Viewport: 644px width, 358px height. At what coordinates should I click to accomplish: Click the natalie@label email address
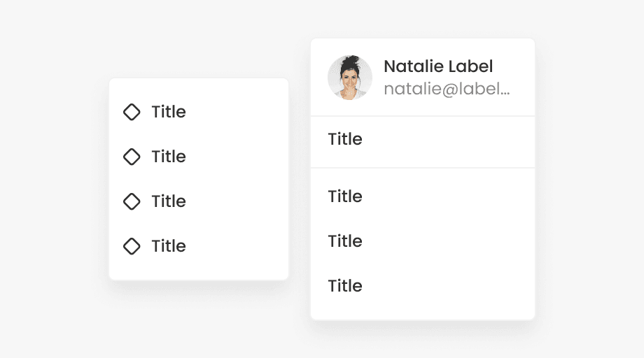[447, 89]
